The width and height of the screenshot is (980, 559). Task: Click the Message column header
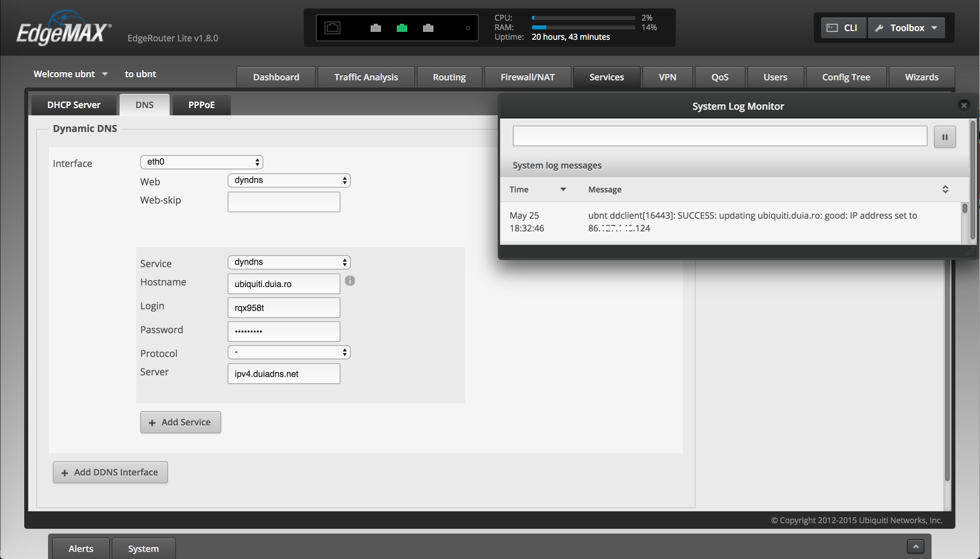point(605,189)
